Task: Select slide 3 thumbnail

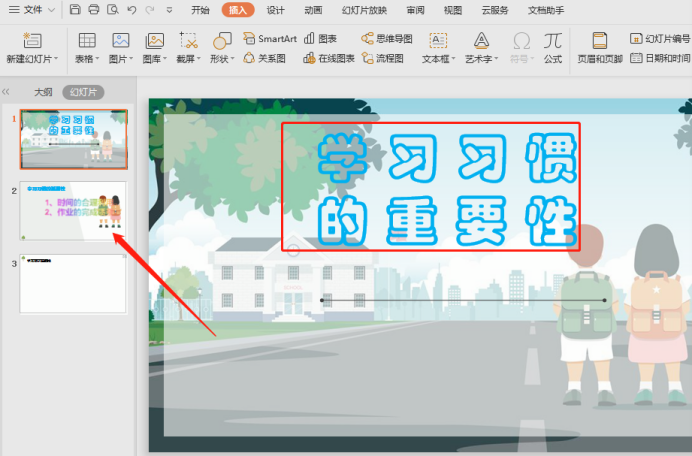Action: pyautogui.click(x=73, y=284)
